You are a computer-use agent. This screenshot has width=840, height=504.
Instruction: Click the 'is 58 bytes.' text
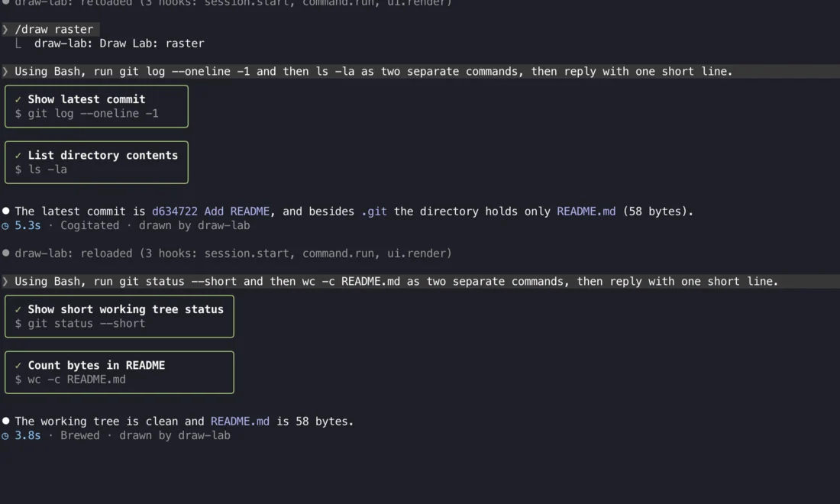pos(315,422)
